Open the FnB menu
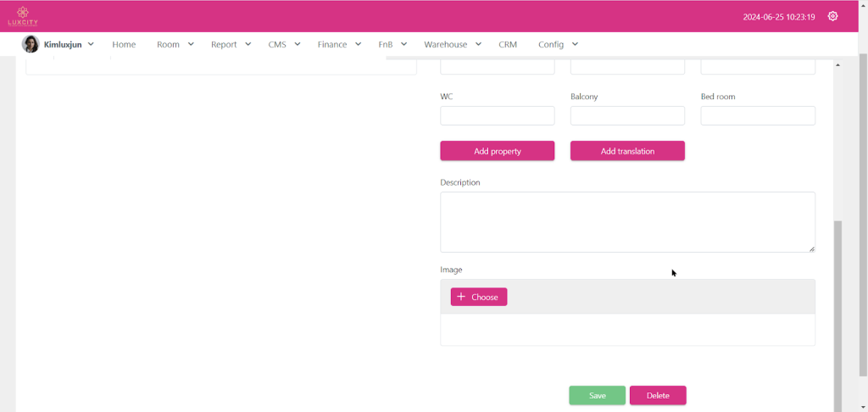868x412 pixels. click(392, 44)
